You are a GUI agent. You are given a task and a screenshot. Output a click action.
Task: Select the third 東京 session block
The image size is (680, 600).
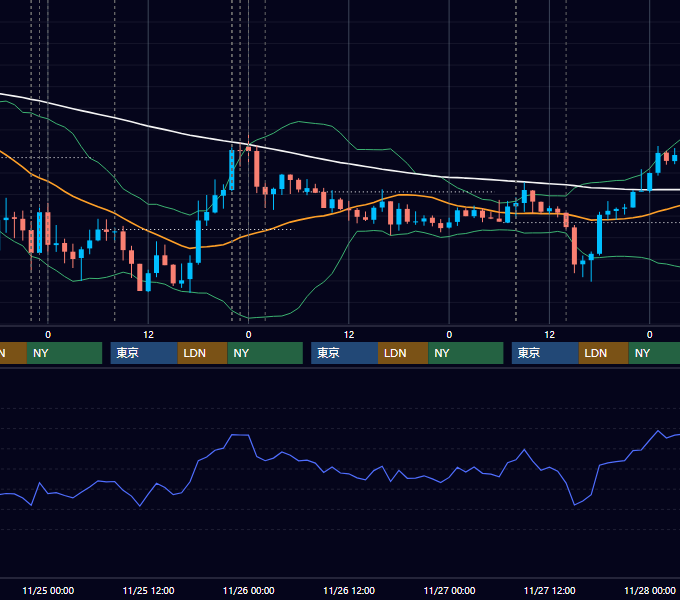point(545,353)
